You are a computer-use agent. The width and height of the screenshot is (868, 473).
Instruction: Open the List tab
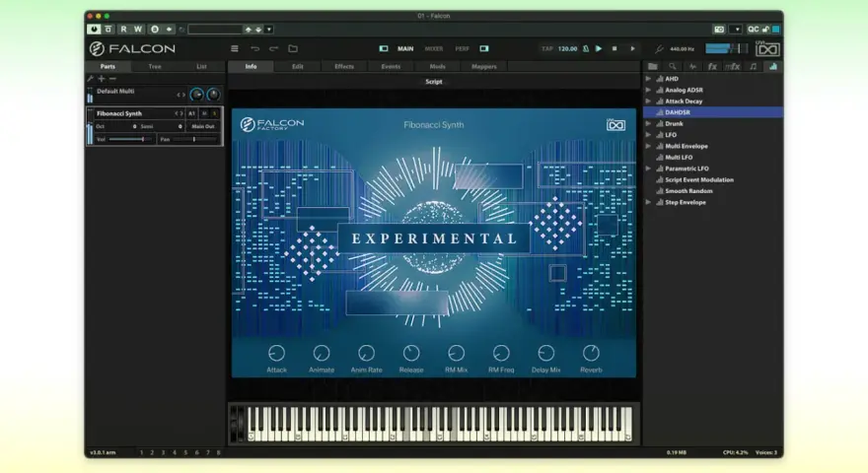tap(201, 66)
